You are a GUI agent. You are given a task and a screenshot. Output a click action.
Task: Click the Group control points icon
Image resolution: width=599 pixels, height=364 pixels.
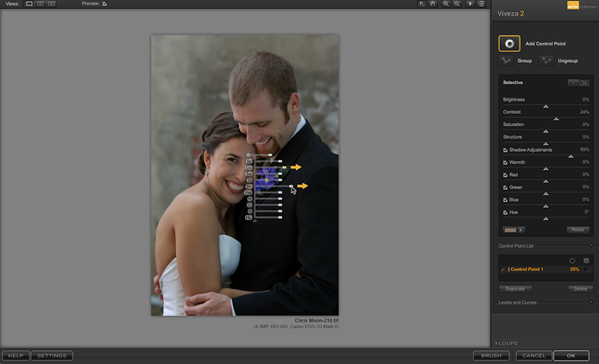click(507, 60)
